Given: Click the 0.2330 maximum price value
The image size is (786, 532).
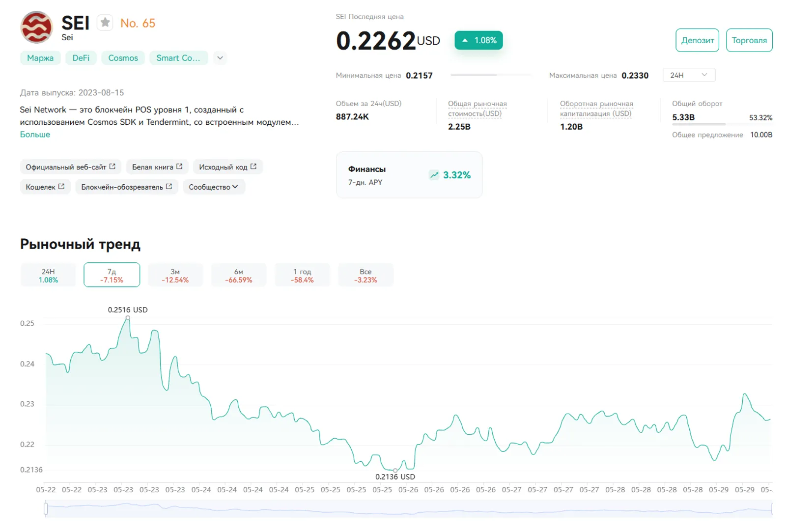Looking at the screenshot, I should click(x=635, y=76).
